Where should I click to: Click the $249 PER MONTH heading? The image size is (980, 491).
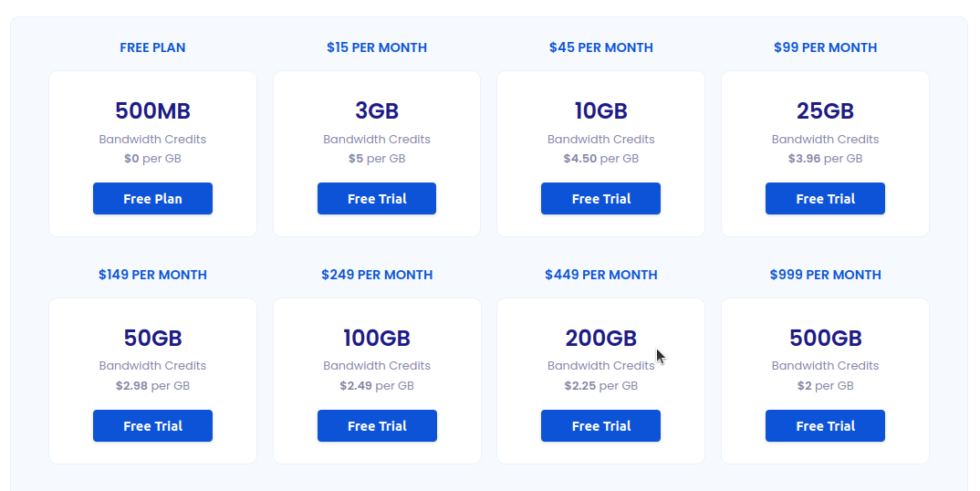pyautogui.click(x=377, y=275)
